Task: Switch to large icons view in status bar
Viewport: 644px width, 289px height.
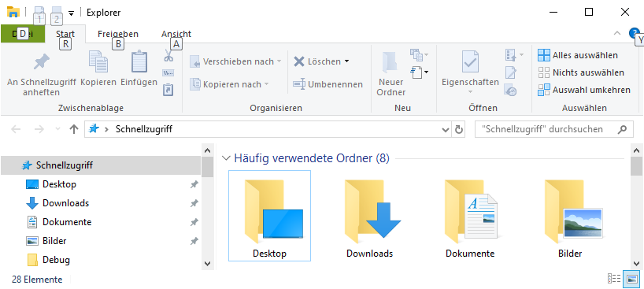Action: tap(631, 279)
